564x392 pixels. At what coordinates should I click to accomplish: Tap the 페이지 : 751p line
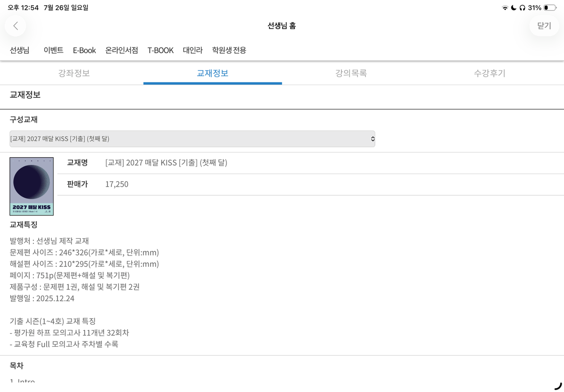(70, 275)
